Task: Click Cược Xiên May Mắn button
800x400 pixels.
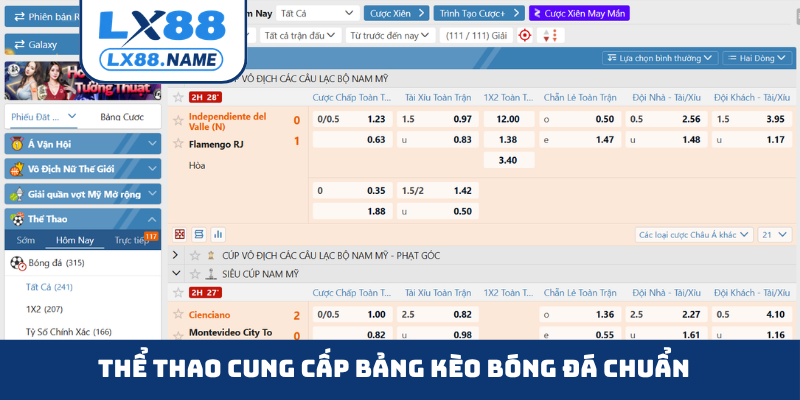Action: coord(579,13)
